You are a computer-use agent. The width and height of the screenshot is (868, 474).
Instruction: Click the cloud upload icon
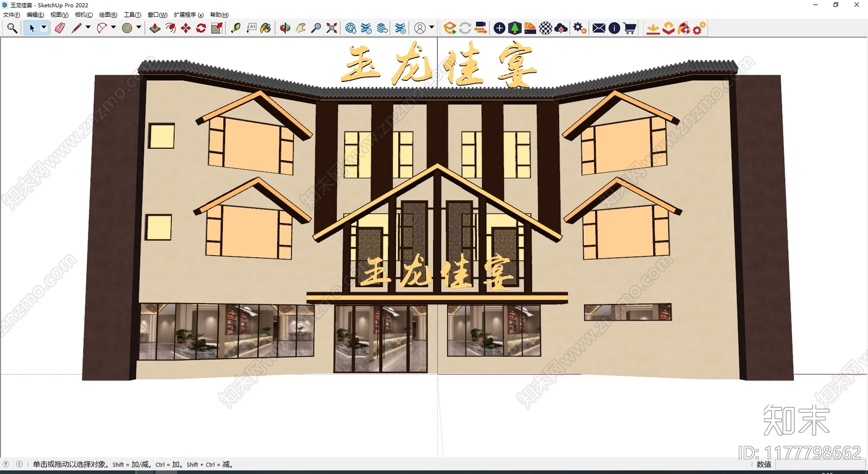[561, 28]
